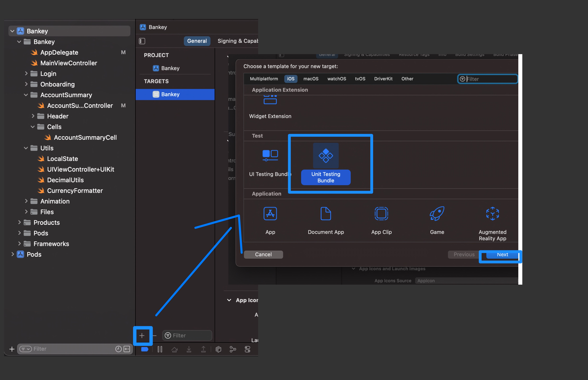Switch to tvOS platform tab
The height and width of the screenshot is (380, 588).
(360, 79)
